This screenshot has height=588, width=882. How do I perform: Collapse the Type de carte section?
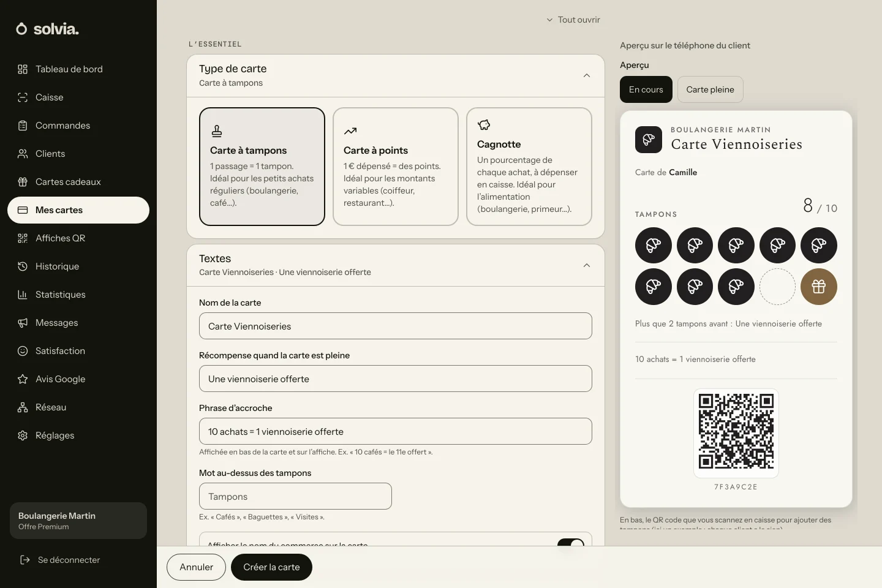[x=587, y=75]
